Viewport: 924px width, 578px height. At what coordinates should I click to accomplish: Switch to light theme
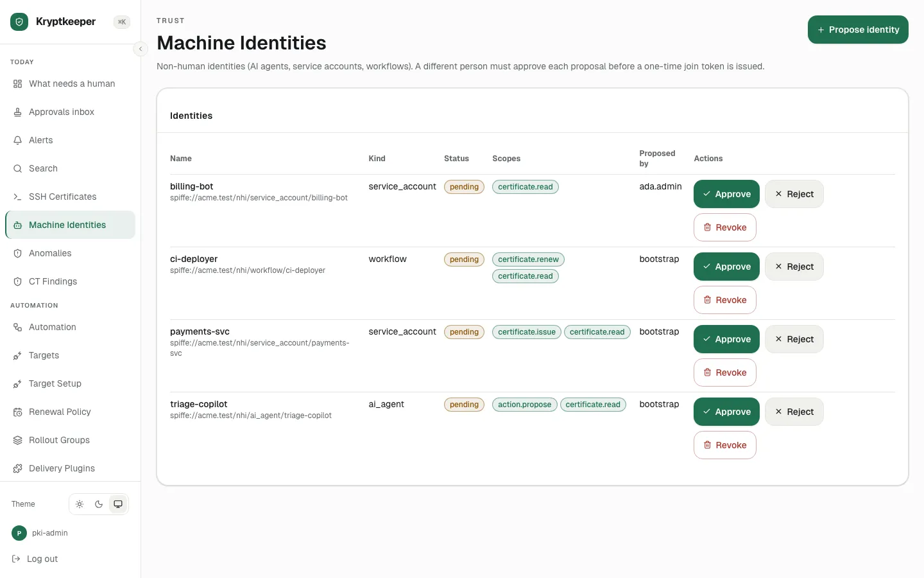click(x=80, y=504)
